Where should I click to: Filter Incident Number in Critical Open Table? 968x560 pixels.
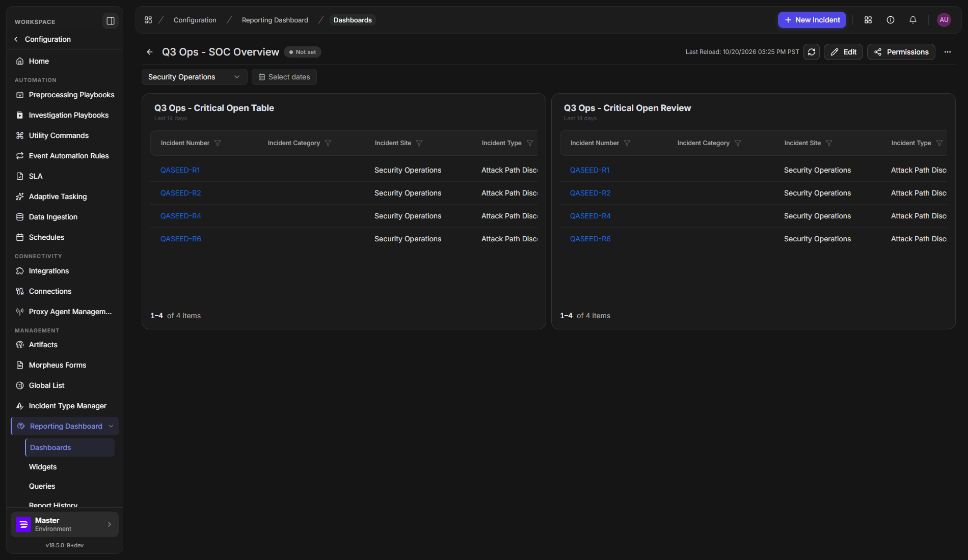click(218, 143)
